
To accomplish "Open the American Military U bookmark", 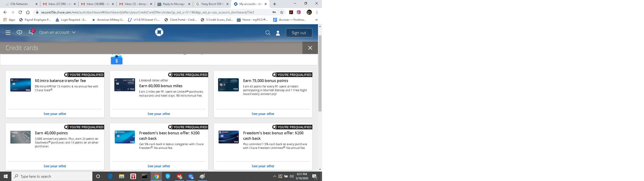I will [108, 20].
